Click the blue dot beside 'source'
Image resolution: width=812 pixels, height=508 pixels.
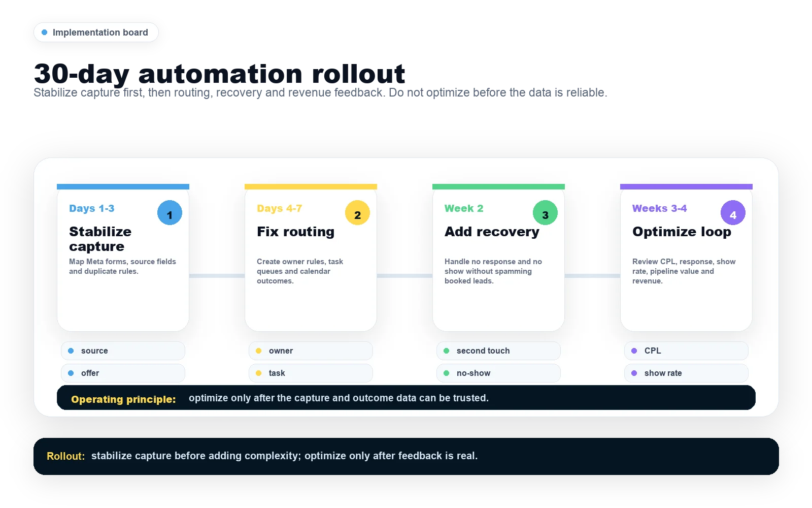point(71,351)
